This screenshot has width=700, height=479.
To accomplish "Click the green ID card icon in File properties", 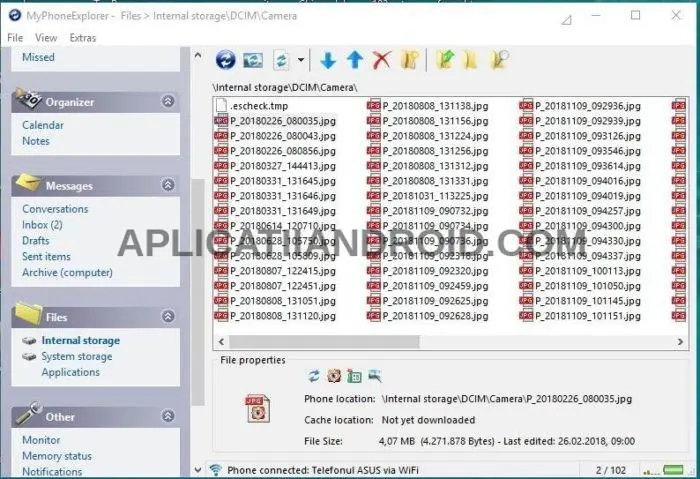I will 354,376.
